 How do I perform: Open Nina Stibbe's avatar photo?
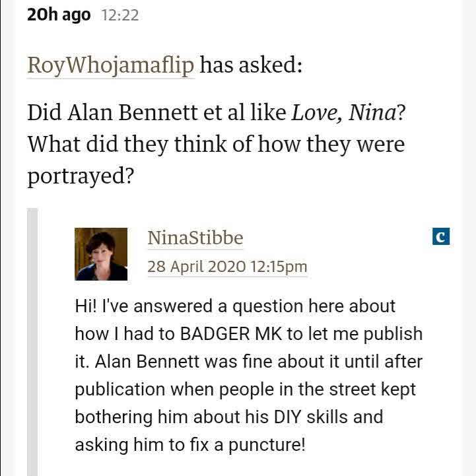101,254
